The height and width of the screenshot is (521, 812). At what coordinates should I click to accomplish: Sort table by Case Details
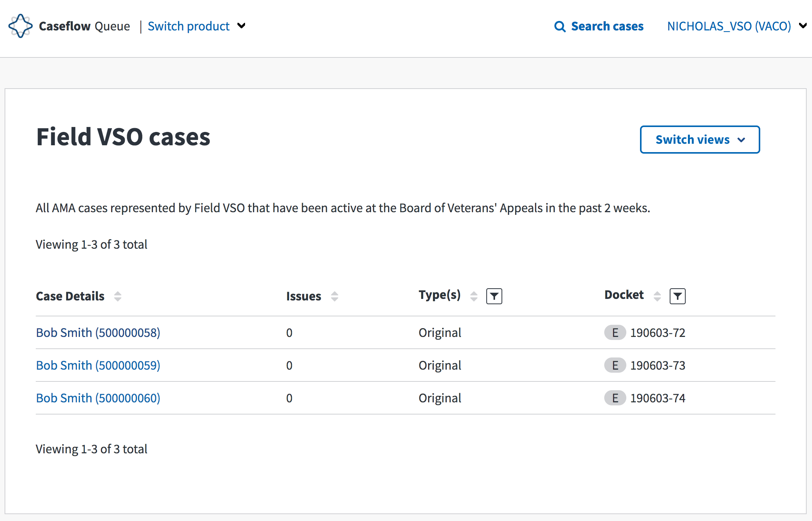118,296
